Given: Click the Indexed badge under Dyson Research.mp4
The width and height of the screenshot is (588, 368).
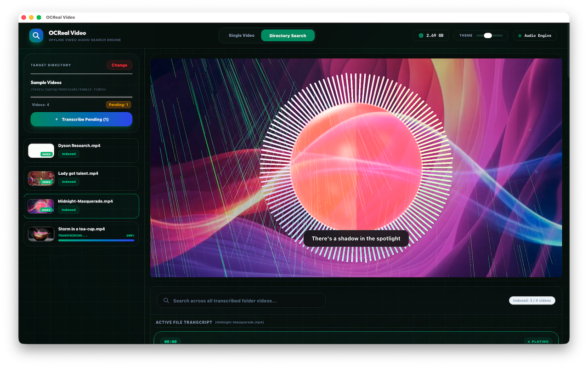Looking at the screenshot, I should (69, 154).
